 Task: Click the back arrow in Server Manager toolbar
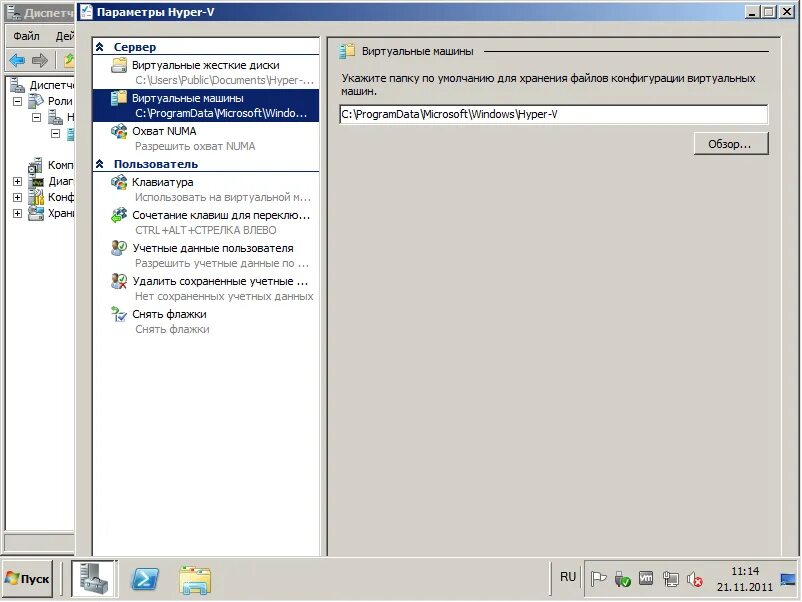coord(17,60)
